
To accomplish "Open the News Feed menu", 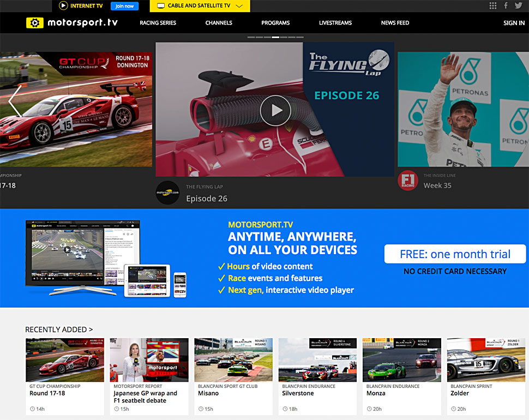I will [395, 23].
